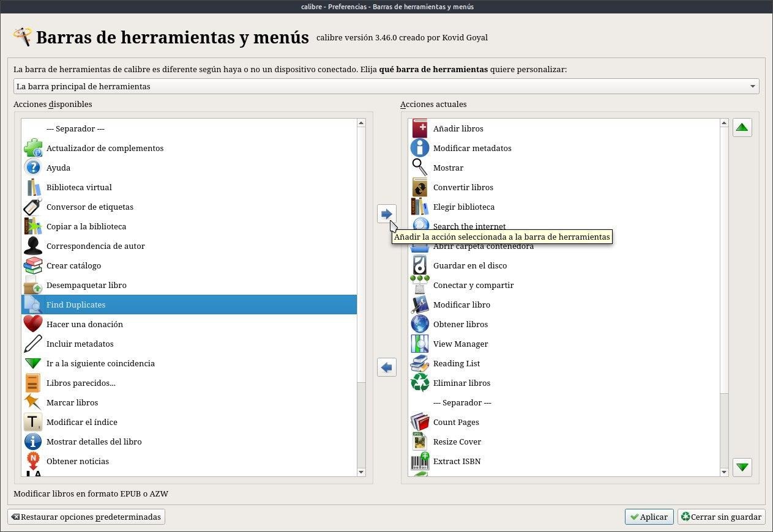Click available actions scrollbar up arrow
This screenshot has width=773, height=532.
pos(361,123)
